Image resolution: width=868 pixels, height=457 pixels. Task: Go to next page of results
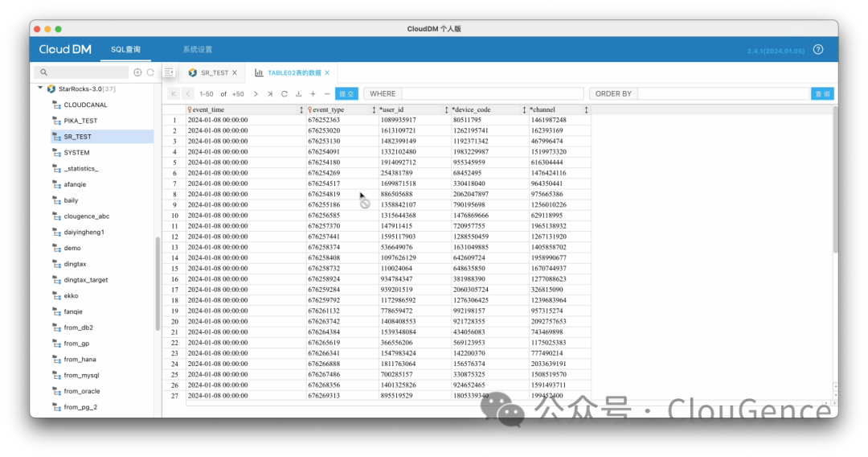pyautogui.click(x=256, y=93)
